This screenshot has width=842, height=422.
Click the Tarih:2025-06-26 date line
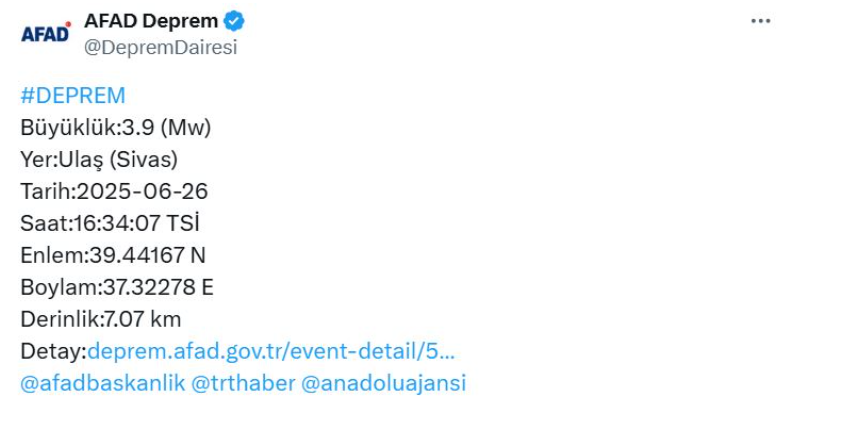pyautogui.click(x=114, y=192)
